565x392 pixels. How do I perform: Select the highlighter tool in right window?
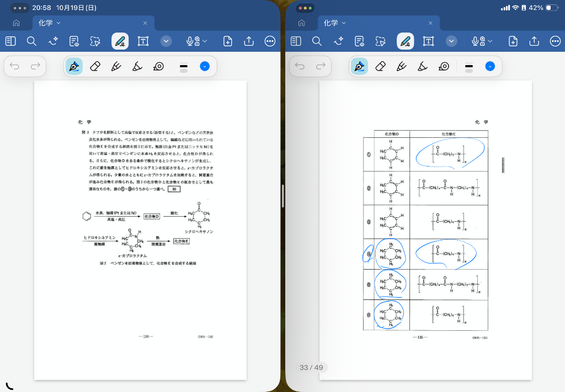(423, 67)
